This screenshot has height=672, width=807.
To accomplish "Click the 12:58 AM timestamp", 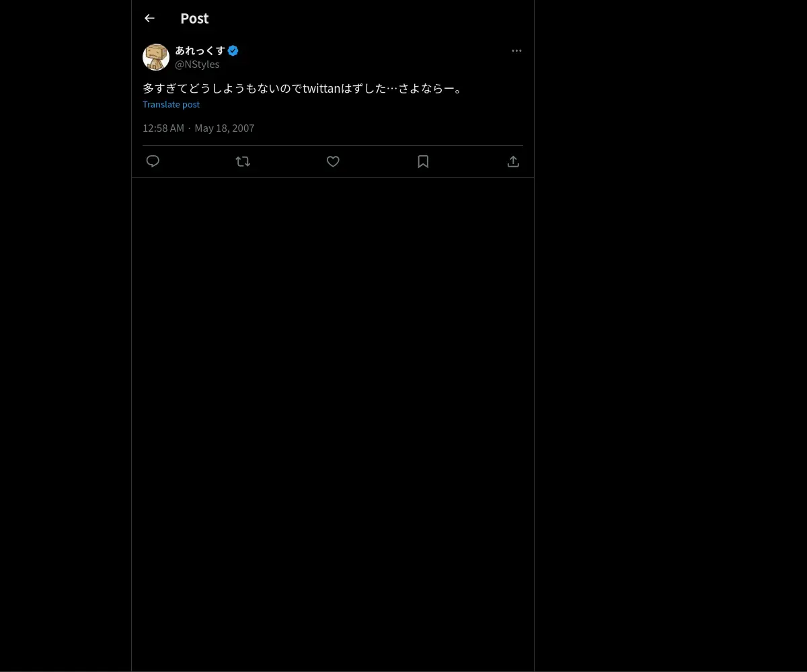I will pos(163,128).
